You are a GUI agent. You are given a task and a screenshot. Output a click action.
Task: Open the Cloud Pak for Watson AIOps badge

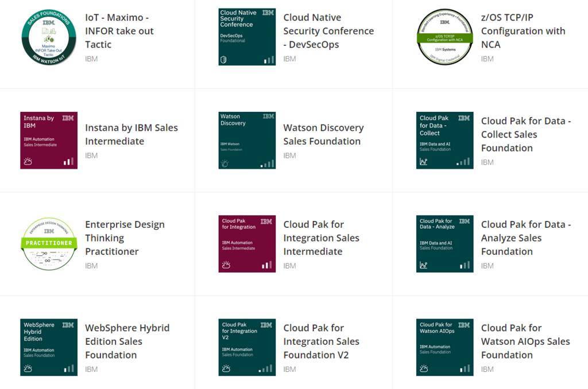(444, 347)
